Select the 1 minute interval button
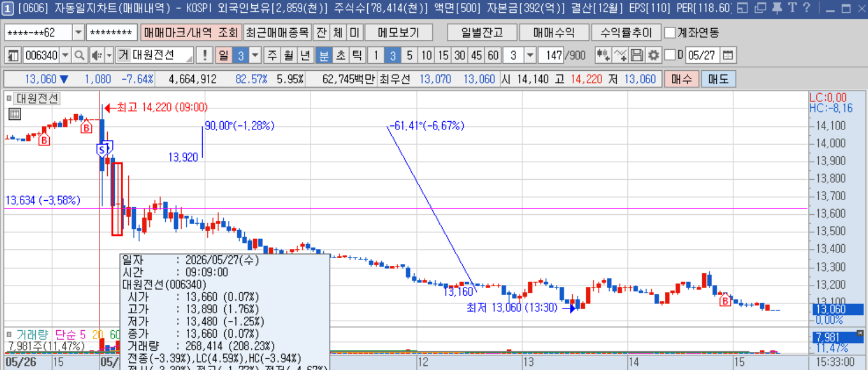This screenshot has height=370, width=868. coord(376,56)
